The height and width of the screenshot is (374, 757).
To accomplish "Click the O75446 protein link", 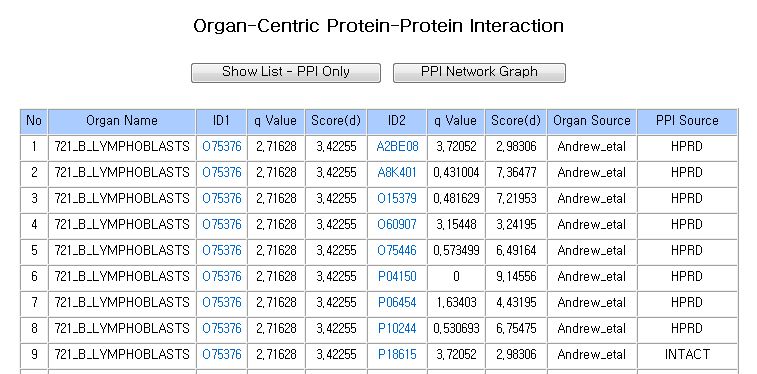I will [x=397, y=251].
